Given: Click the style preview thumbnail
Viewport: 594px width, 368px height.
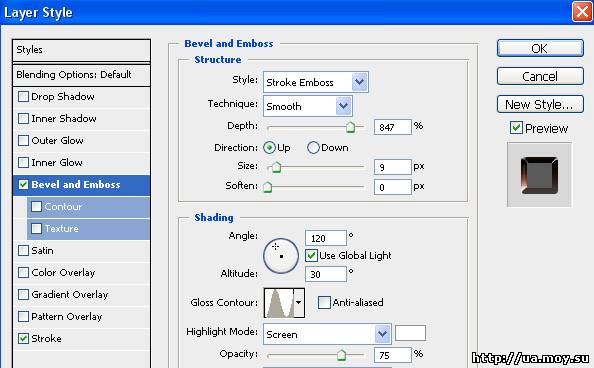Looking at the screenshot, I should pos(539,175).
